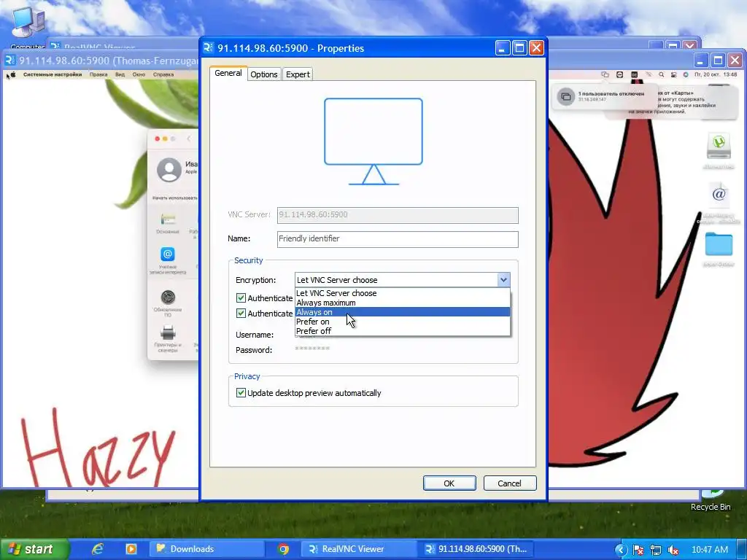
Task: Open Основные pane in remote System Preferences
Action: [x=168, y=223]
